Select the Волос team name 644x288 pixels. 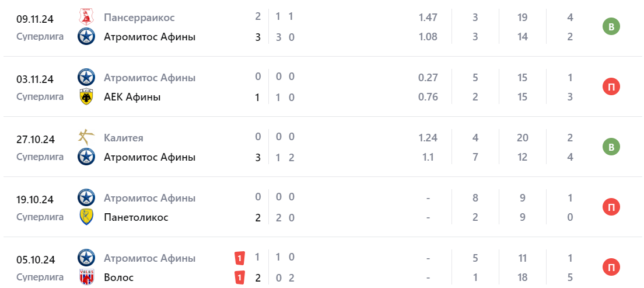[118, 277]
